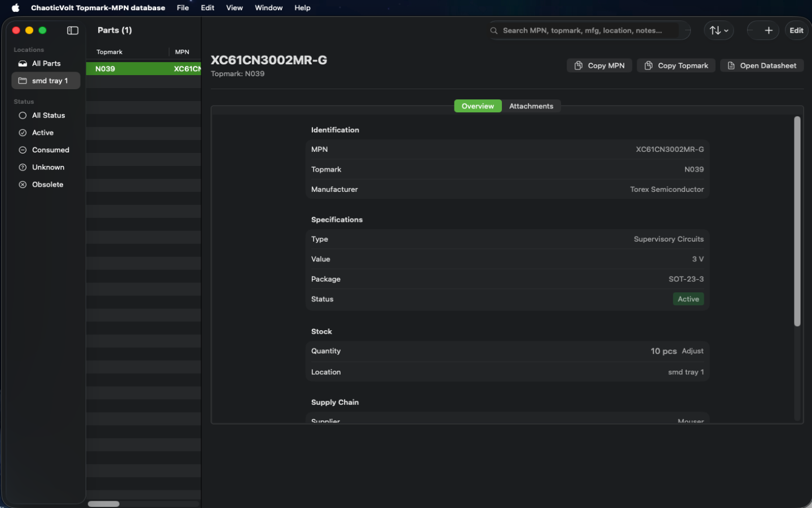This screenshot has width=812, height=508.
Task: Click the MPN value in Identification section
Action: point(670,150)
